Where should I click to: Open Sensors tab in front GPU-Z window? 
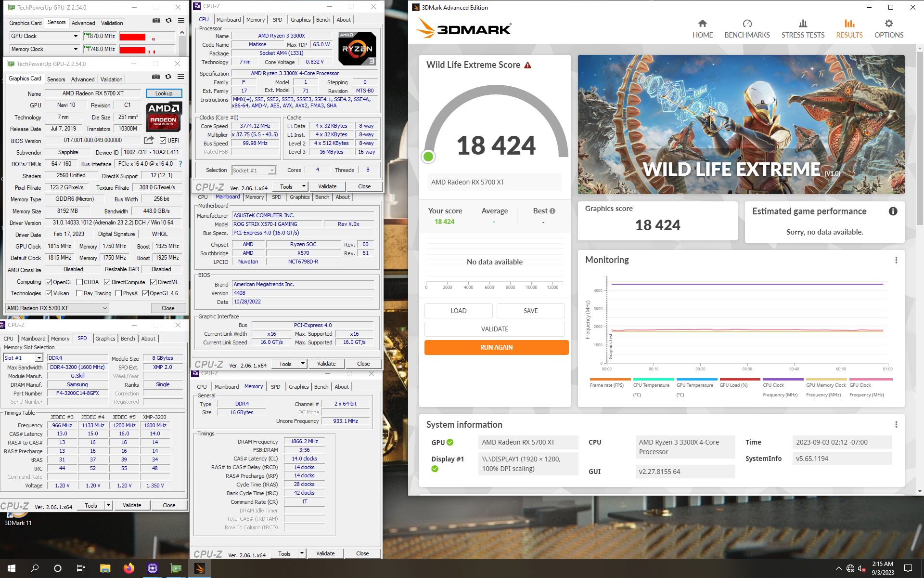[56, 79]
